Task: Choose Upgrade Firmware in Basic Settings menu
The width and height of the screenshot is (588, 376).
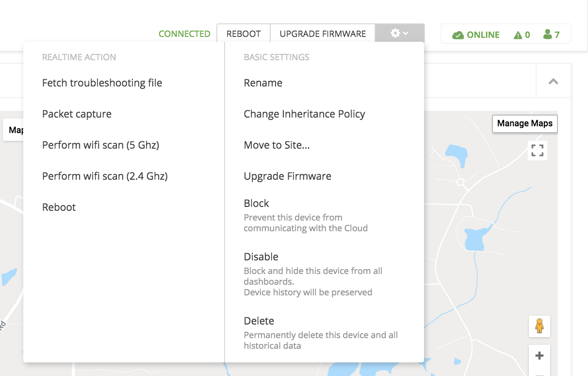Action: (288, 176)
